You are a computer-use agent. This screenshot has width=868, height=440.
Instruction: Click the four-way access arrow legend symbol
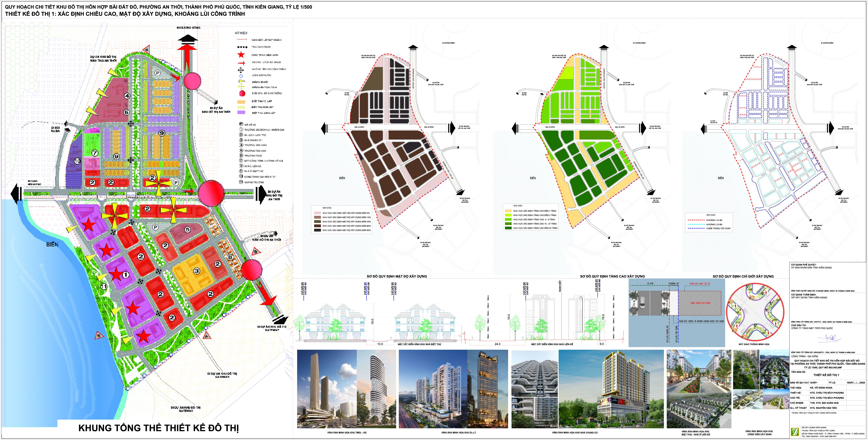[x=241, y=70]
